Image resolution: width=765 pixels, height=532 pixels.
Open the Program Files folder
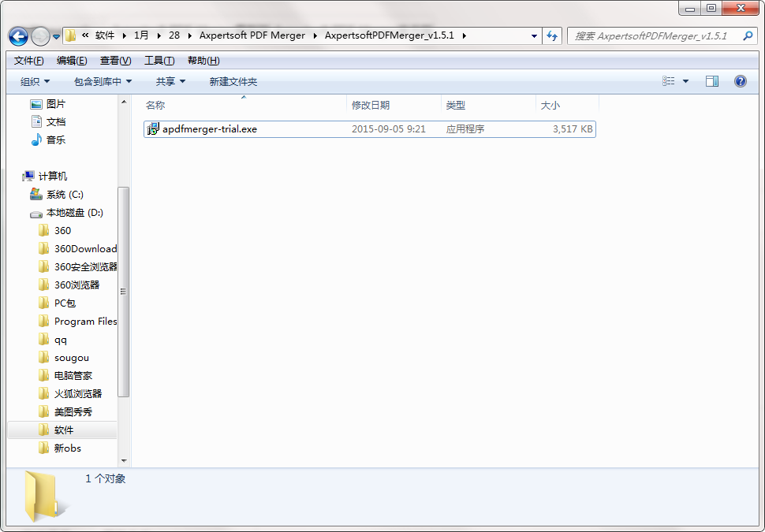tap(77, 322)
